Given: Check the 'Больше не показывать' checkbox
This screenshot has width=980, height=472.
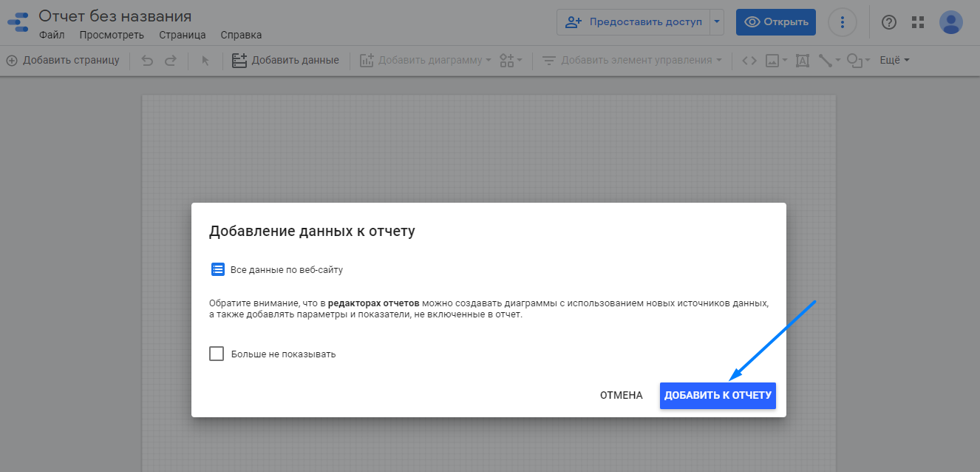Looking at the screenshot, I should 217,354.
